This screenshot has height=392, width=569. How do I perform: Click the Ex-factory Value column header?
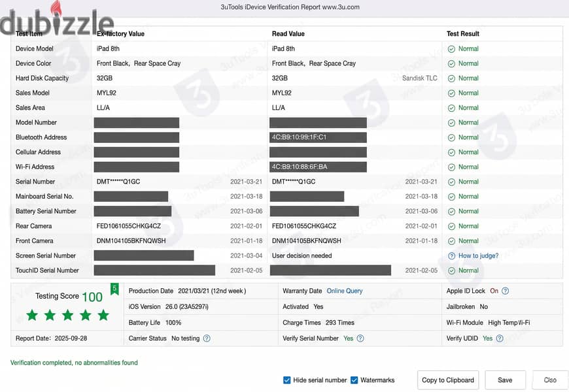coord(120,34)
